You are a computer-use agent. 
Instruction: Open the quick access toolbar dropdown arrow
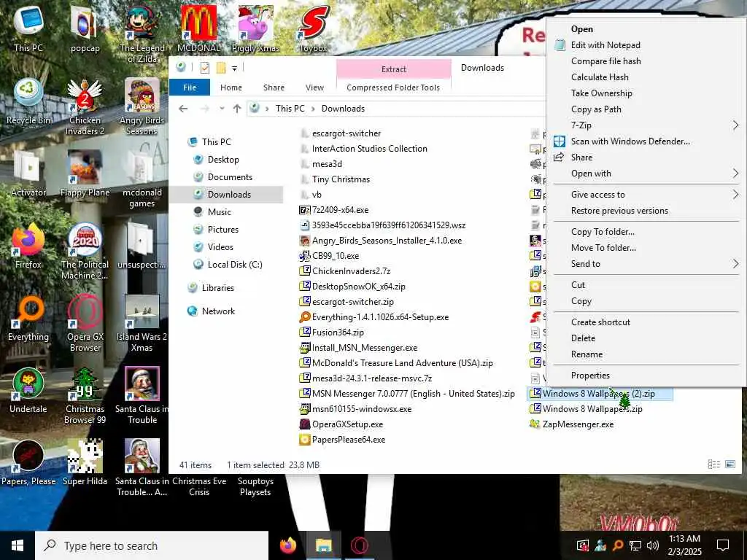234,69
